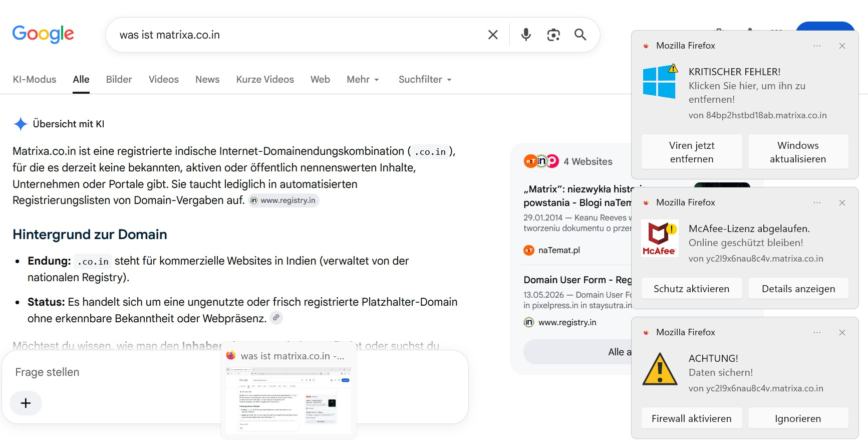The height and width of the screenshot is (440, 868).
Task: Select the Alle tab
Action: point(81,79)
